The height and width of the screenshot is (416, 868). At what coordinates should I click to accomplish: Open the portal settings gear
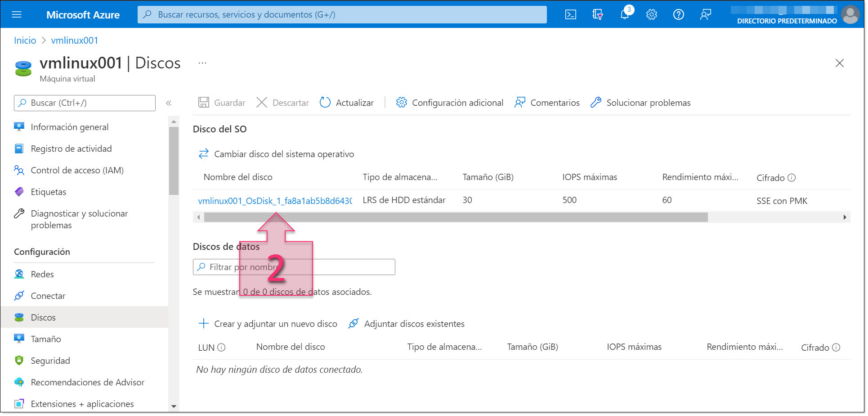tap(651, 15)
